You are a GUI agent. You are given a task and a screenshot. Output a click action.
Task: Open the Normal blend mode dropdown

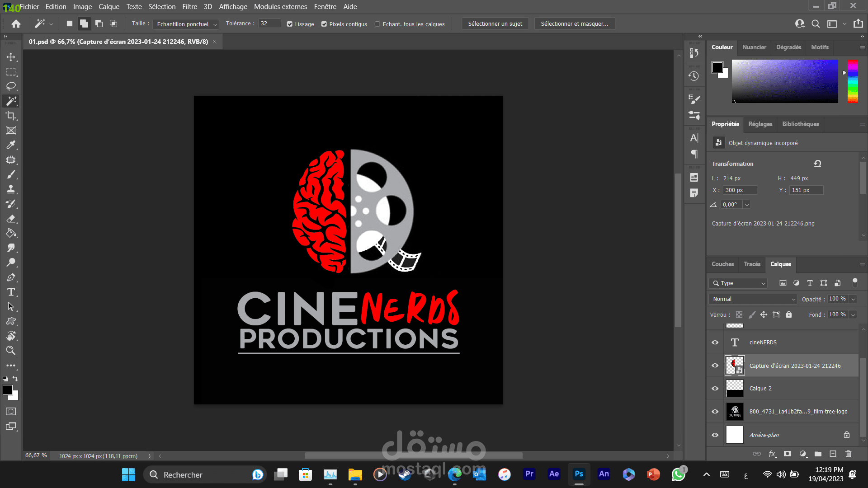point(753,299)
